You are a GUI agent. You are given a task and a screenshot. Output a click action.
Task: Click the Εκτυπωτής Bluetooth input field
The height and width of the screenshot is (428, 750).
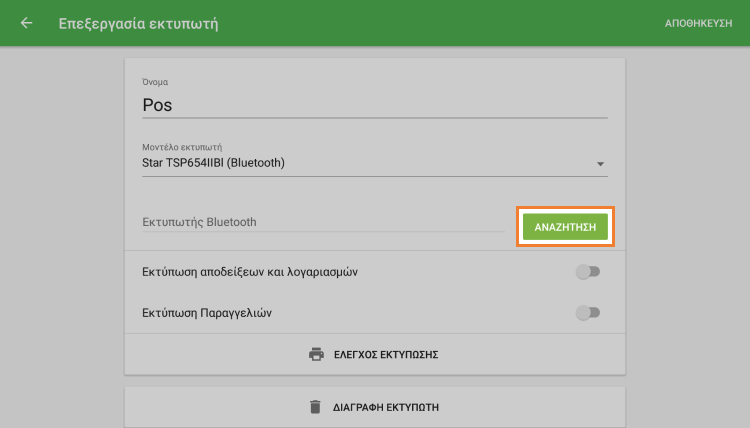pyautogui.click(x=322, y=222)
